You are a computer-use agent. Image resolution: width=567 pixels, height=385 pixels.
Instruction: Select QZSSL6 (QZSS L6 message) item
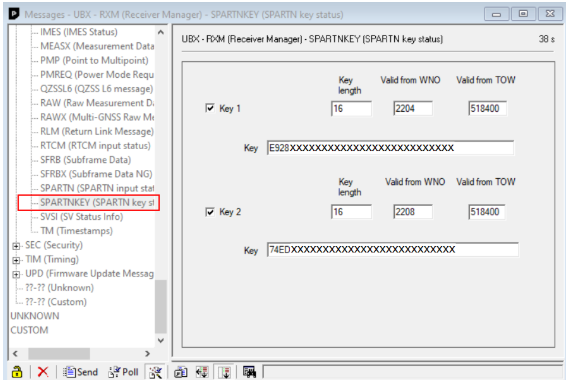(x=97, y=89)
